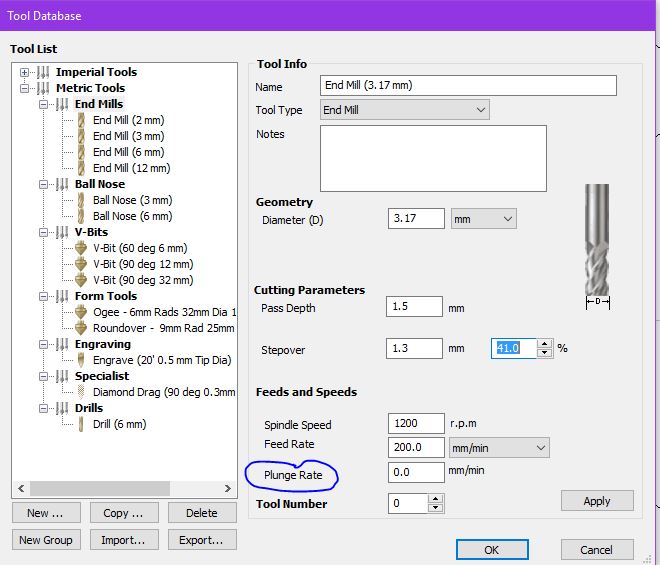This screenshot has height=565, width=660.
Task: Click the Form Tools group icon
Action: (62, 296)
